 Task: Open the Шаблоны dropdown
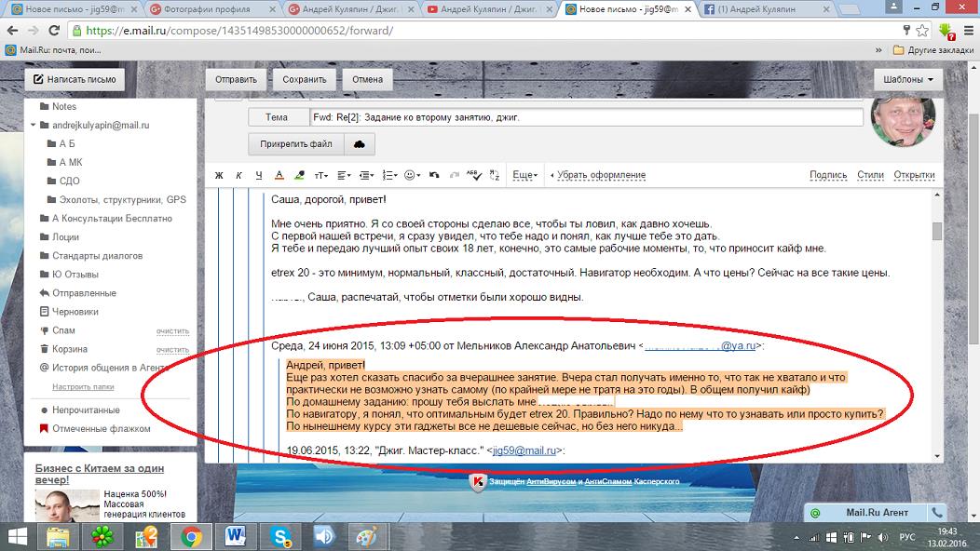pyautogui.click(x=908, y=79)
